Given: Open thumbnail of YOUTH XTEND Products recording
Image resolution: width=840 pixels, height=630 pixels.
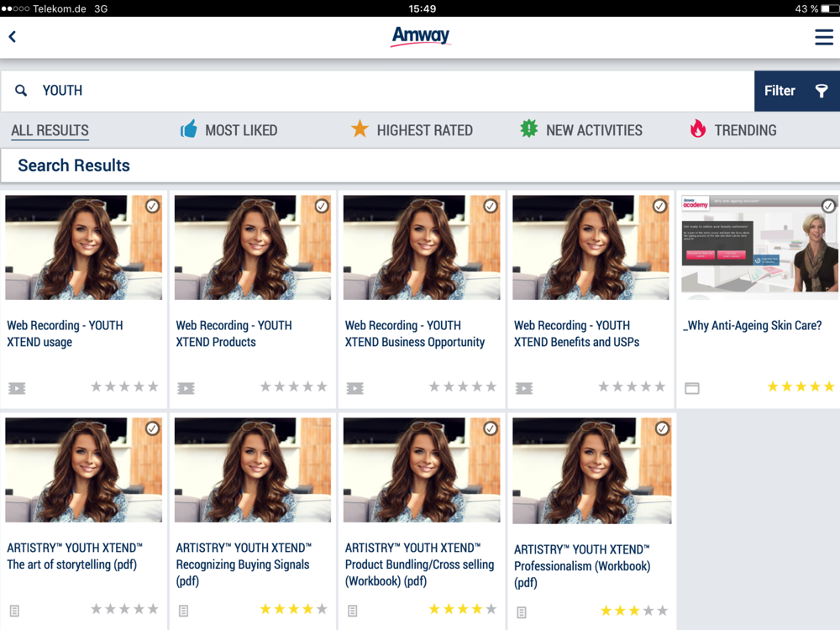Looking at the screenshot, I should pyautogui.click(x=252, y=248).
